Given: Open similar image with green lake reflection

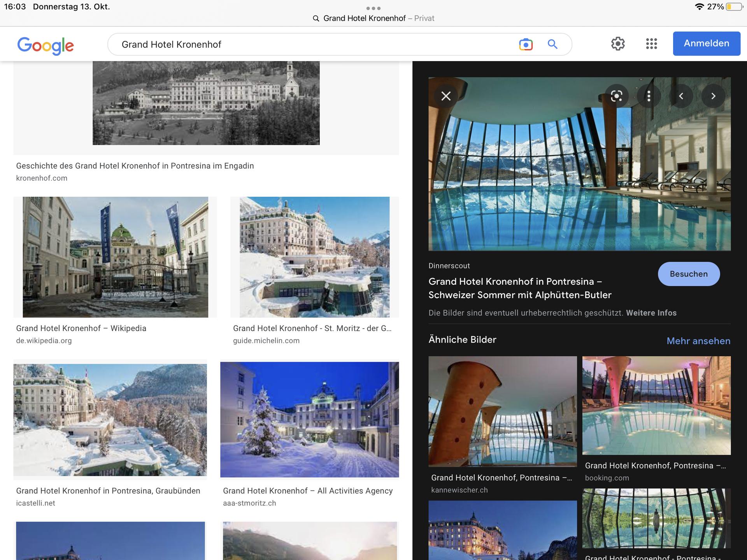Looking at the screenshot, I should [x=656, y=518].
